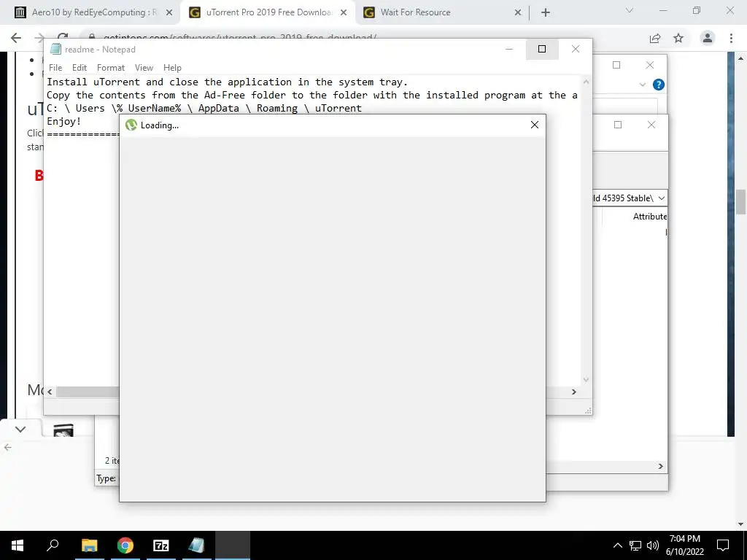Open the volume tray icon
The height and width of the screenshot is (560, 747).
(x=653, y=545)
